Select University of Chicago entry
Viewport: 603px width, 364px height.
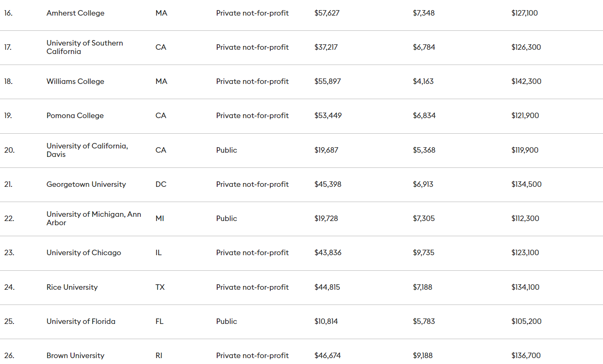83,253
